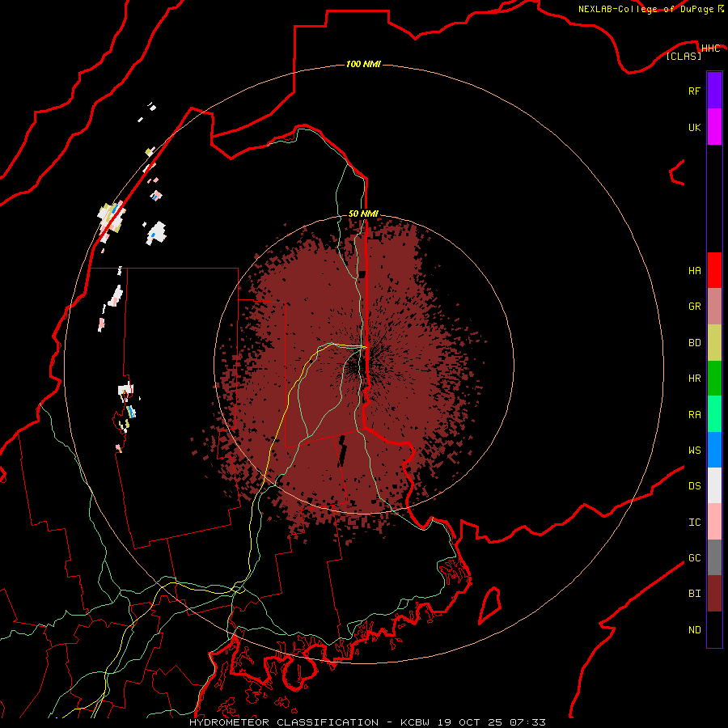Click the 'IC' legend label

click(694, 522)
